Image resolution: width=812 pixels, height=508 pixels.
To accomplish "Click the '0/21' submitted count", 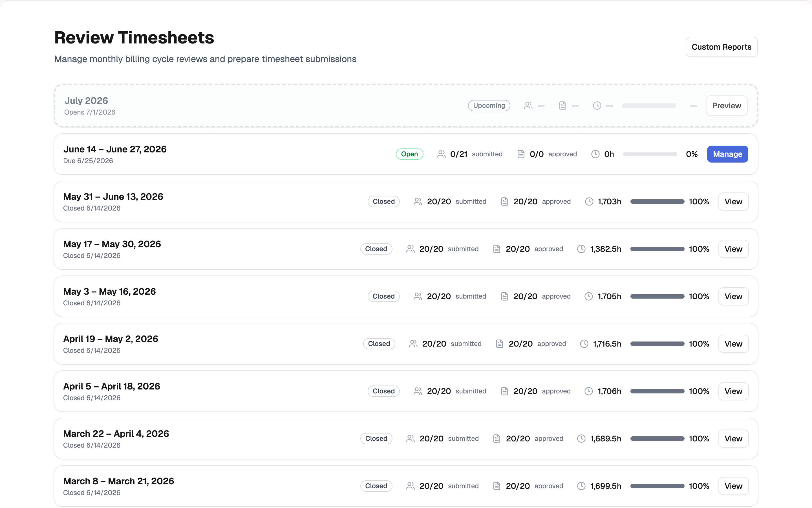I will 459,154.
